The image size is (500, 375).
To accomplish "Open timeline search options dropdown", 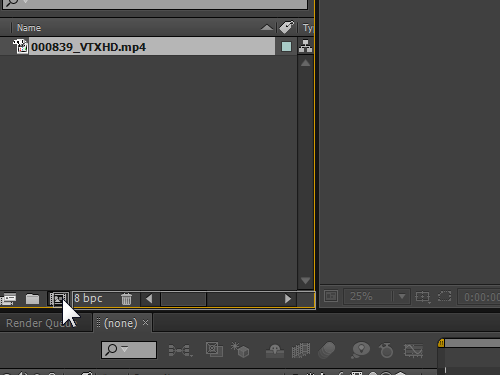I will pyautogui.click(x=124, y=349).
